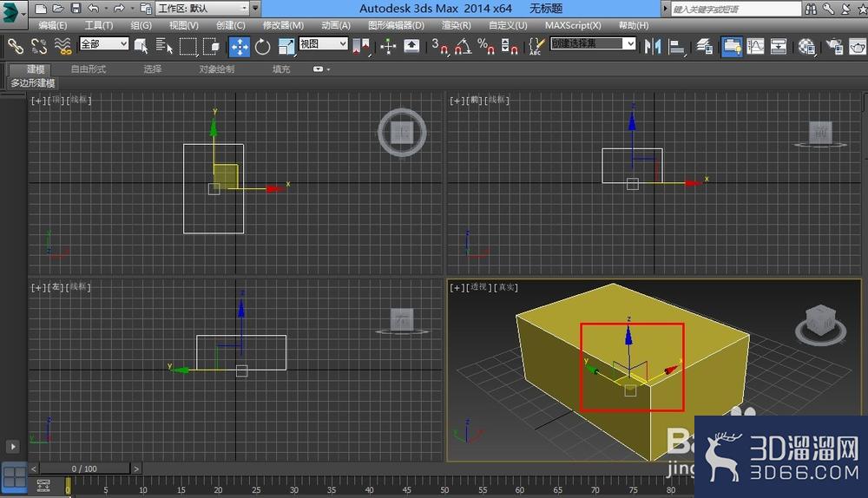Step time slider back with left arrow
Image resolution: width=868 pixels, height=498 pixels.
(34, 469)
